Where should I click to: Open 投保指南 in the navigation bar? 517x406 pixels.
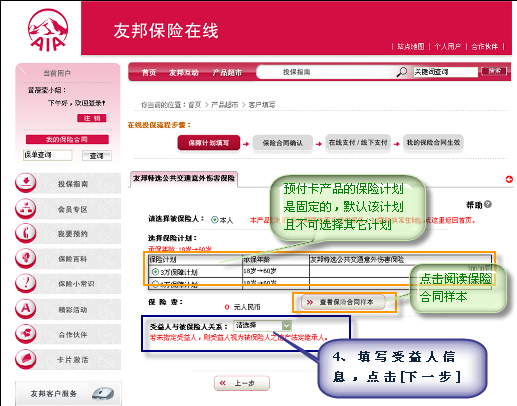click(x=296, y=72)
